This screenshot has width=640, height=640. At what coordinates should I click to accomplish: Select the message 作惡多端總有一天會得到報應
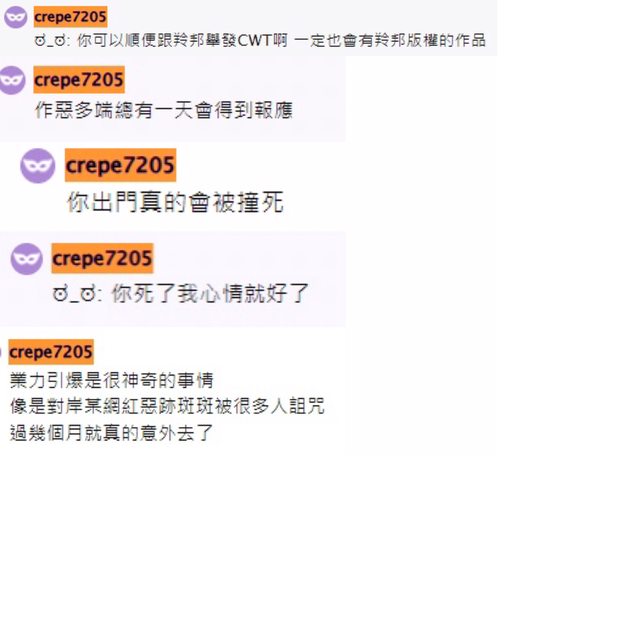click(164, 110)
